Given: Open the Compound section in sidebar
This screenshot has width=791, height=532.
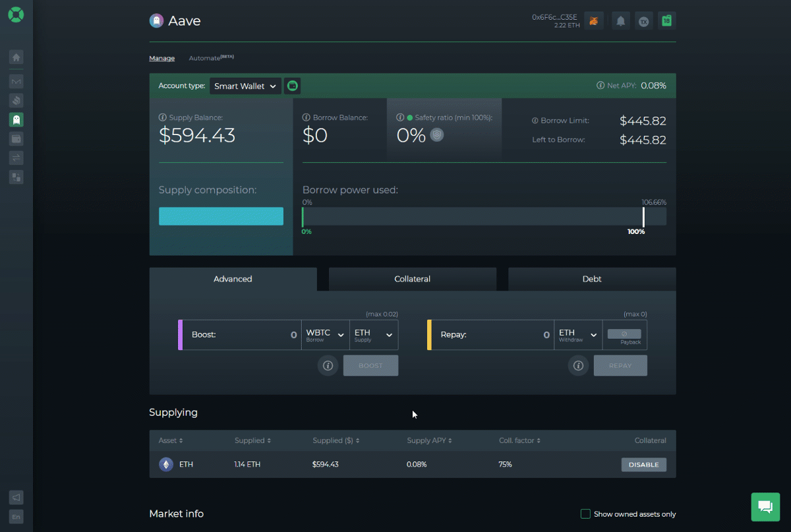Looking at the screenshot, I should point(16,100).
